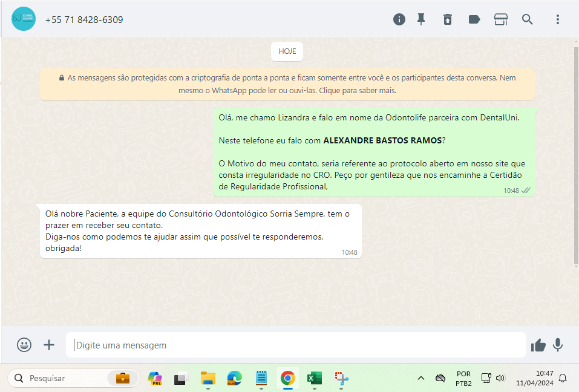Screen dimensions: 579x392
Task: Open the attachment plus menu
Action: click(49, 345)
